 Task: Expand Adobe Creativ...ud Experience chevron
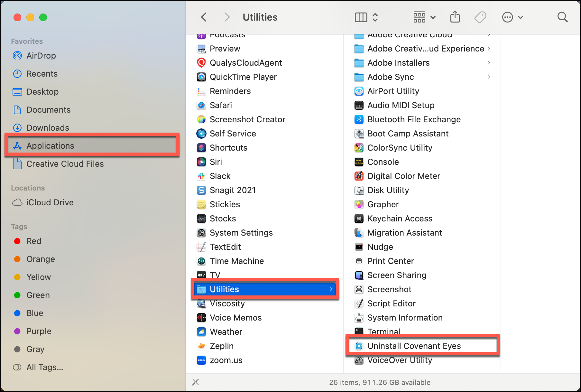[489, 49]
